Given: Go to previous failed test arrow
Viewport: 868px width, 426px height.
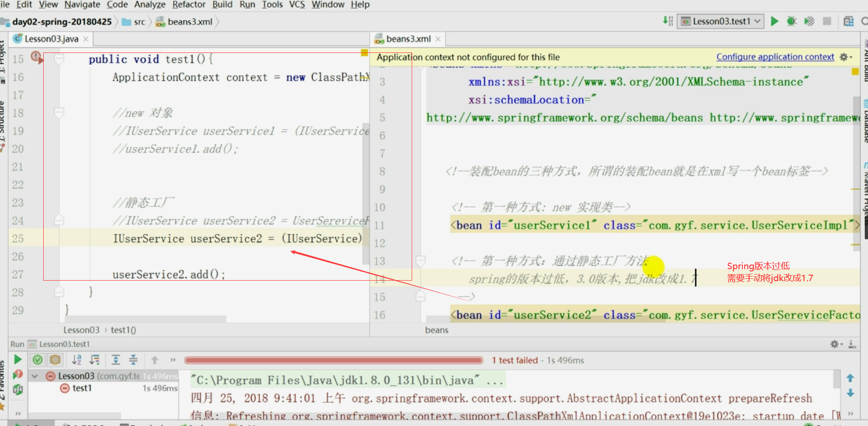Looking at the screenshot, I should click(x=155, y=360).
